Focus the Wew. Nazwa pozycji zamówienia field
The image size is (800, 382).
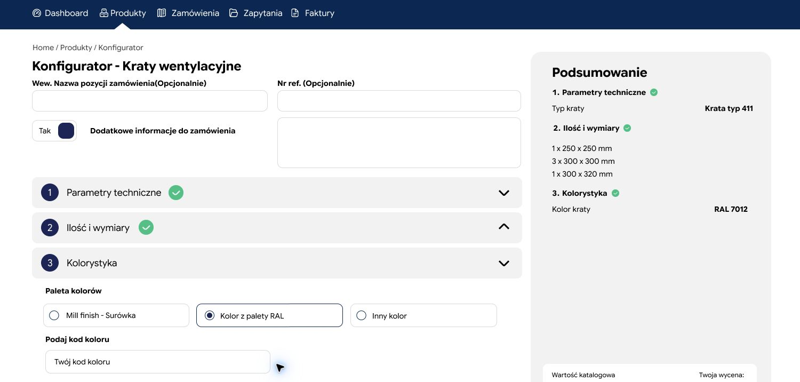point(149,101)
